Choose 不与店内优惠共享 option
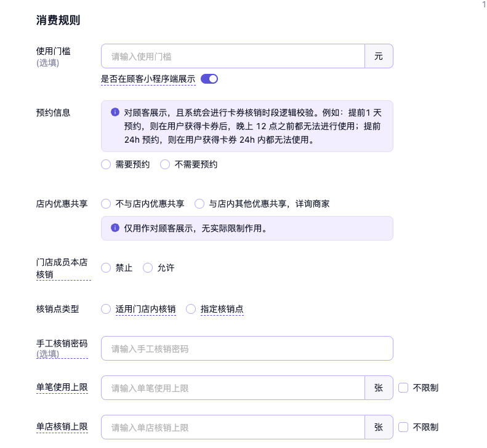 (106, 204)
